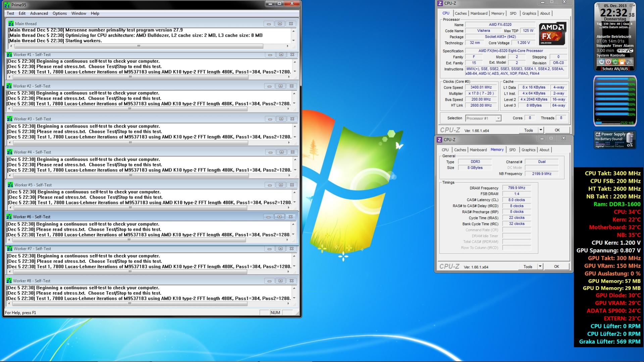The image size is (644, 362).
Task: Switch to the SPD tab in top CPU-Z
Action: 513,13
